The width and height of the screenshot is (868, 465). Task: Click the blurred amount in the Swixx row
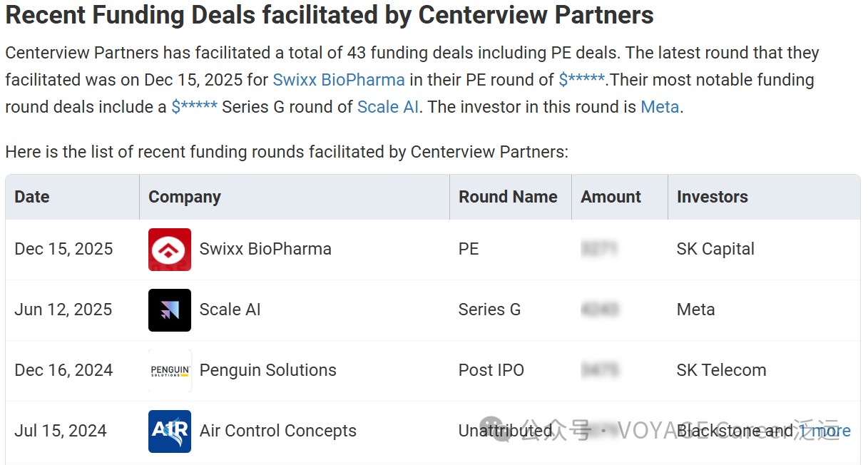[599, 249]
